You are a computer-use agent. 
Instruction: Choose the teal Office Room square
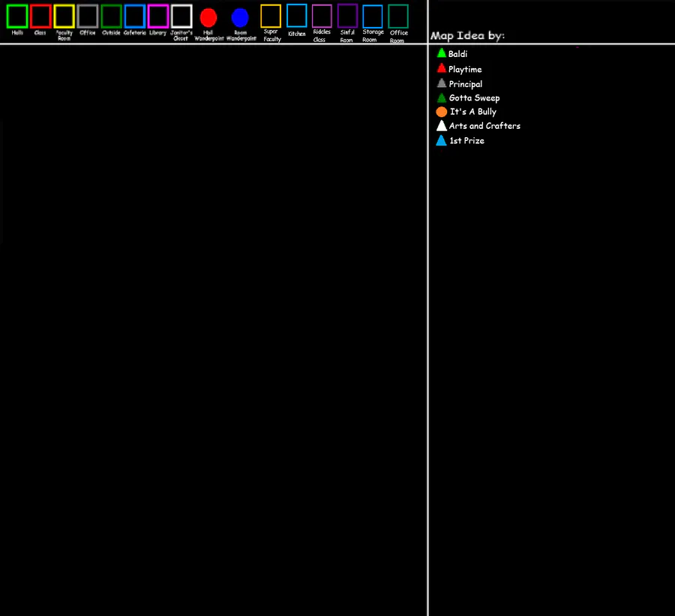point(398,16)
